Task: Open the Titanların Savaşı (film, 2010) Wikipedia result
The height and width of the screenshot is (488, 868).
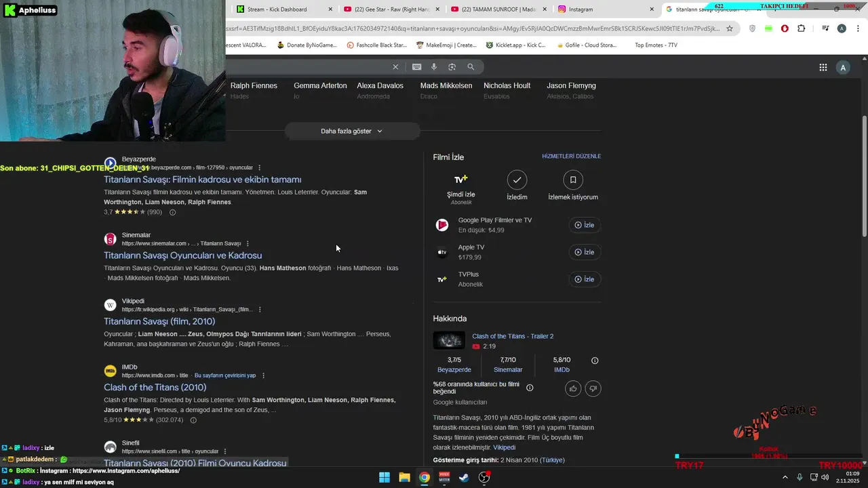Action: click(x=159, y=321)
